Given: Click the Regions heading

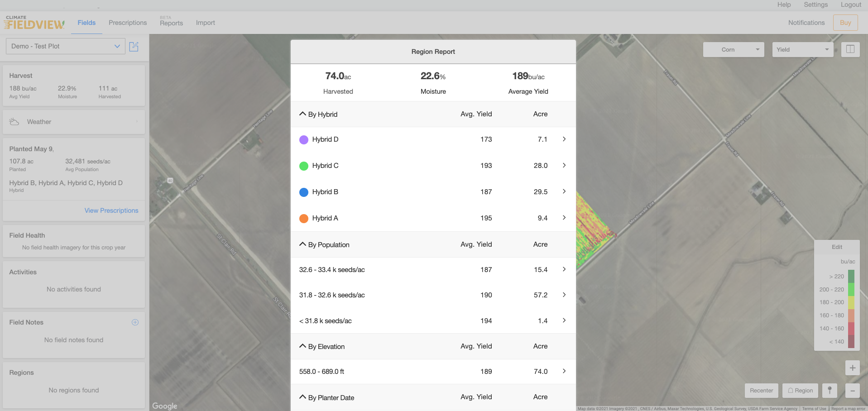Looking at the screenshot, I should tap(21, 373).
